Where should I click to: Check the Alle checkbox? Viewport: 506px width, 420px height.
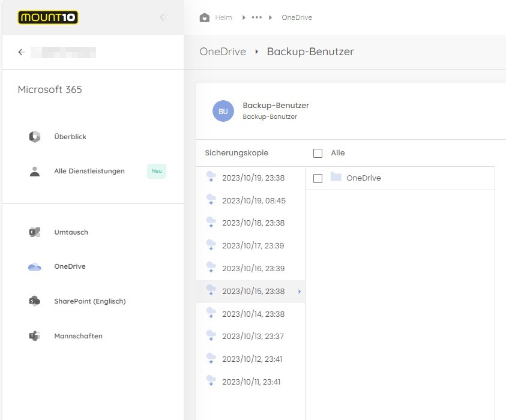318,153
